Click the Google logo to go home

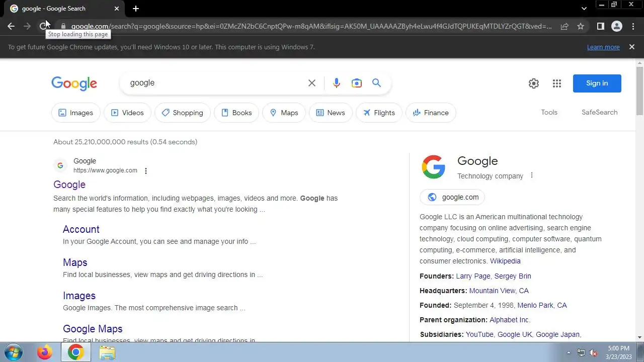pyautogui.click(x=74, y=83)
